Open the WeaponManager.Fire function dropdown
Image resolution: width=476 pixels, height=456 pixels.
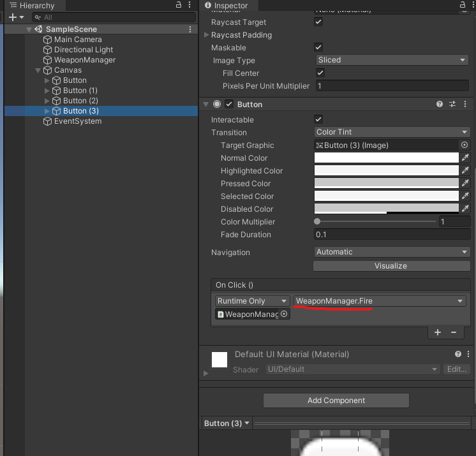click(x=380, y=301)
